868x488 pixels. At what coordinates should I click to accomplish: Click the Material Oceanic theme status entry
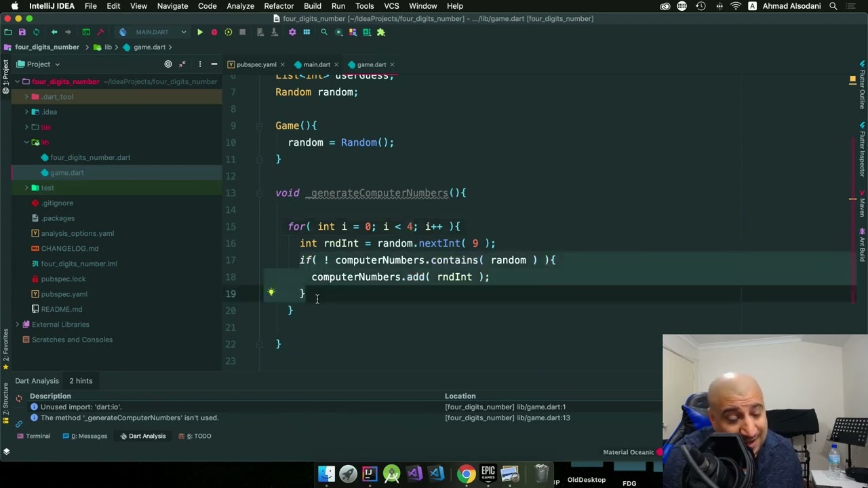629,452
